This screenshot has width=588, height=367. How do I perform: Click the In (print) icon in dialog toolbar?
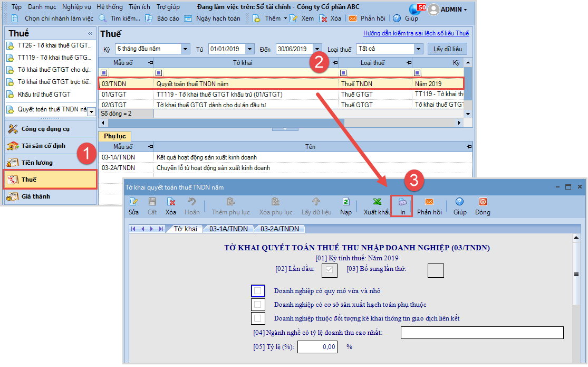[x=402, y=205]
